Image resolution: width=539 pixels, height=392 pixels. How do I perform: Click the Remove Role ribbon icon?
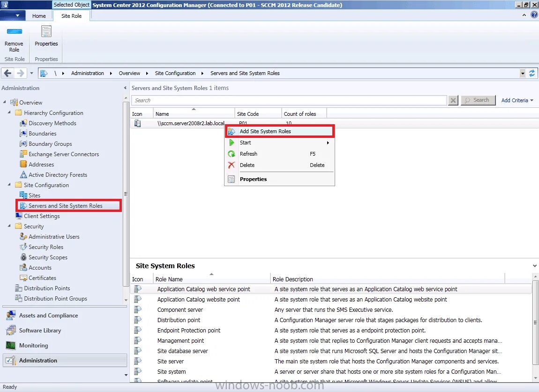point(14,31)
